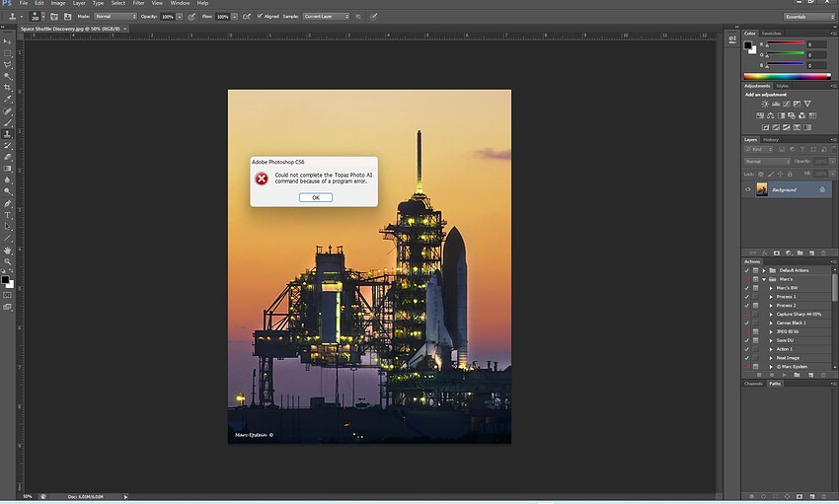Toggle the checkmark for Save DU action
839x504 pixels.
746,340
